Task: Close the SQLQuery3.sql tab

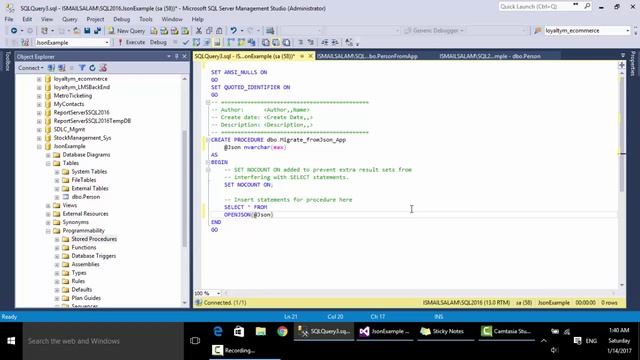Action: point(310,56)
